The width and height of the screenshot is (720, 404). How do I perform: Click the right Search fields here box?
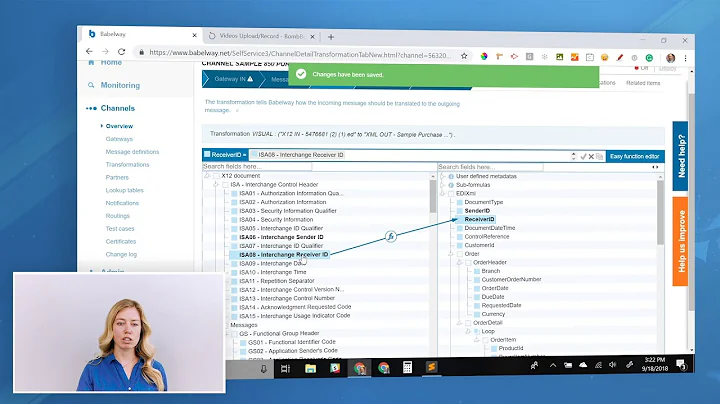(490, 167)
